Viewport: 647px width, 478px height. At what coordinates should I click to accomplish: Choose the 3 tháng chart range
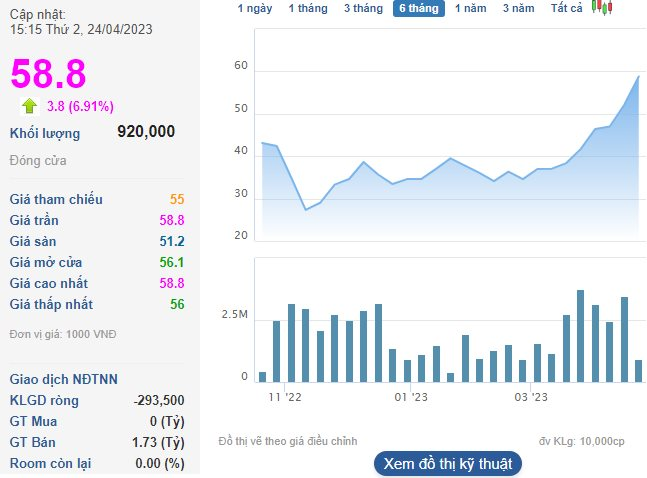[363, 8]
